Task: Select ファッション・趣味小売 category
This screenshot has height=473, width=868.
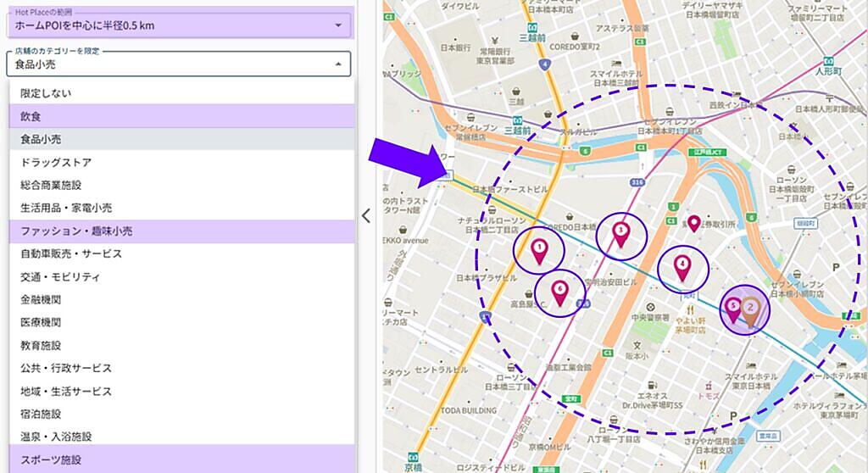Action: 76,231
